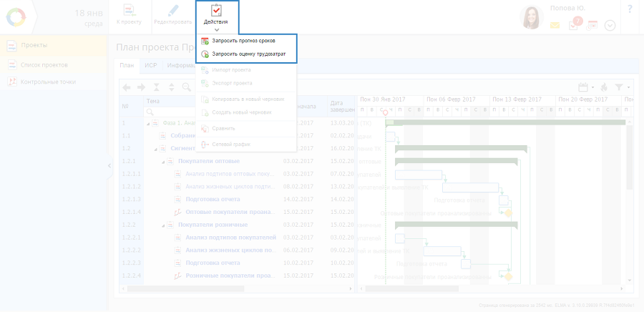Click the 18 янв среда date display

pyautogui.click(x=87, y=18)
